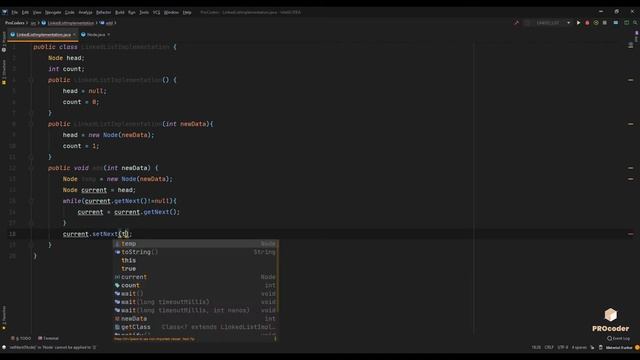The image size is (640, 360).
Task: Click the inspection status icon in editor corner
Action: coord(631,45)
